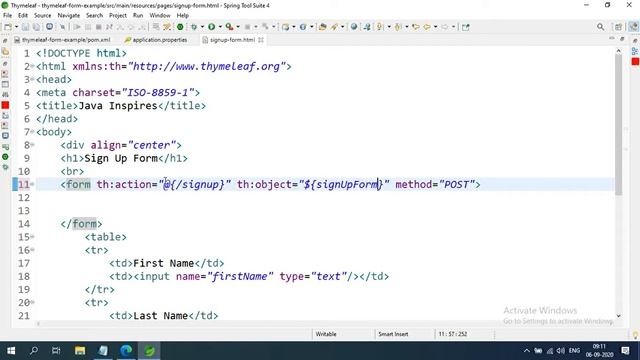Click the '11 : 57 : 252' cursor position status
Screen dimensions: 640x360
[x=453, y=334]
